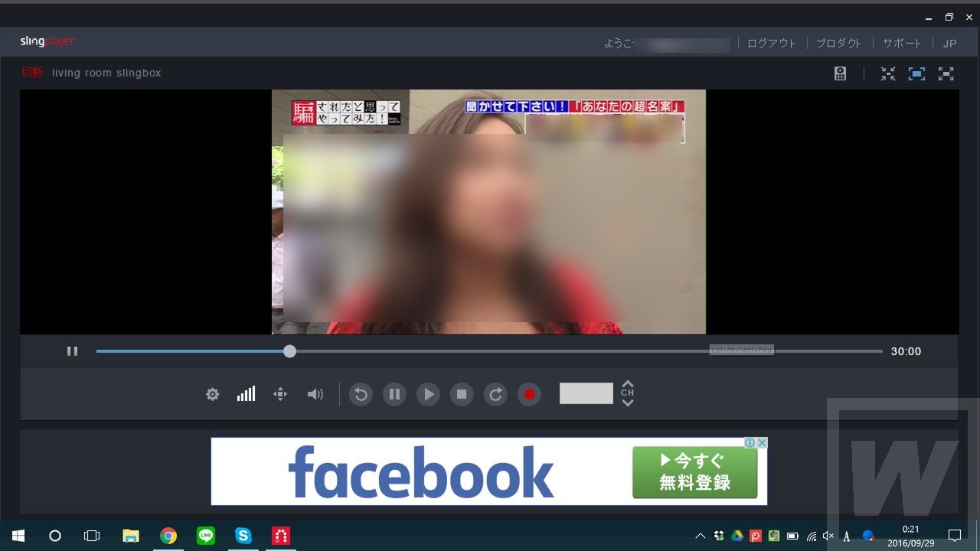Open the four-arrow directional pad control
The height and width of the screenshot is (551, 980).
coord(280,394)
